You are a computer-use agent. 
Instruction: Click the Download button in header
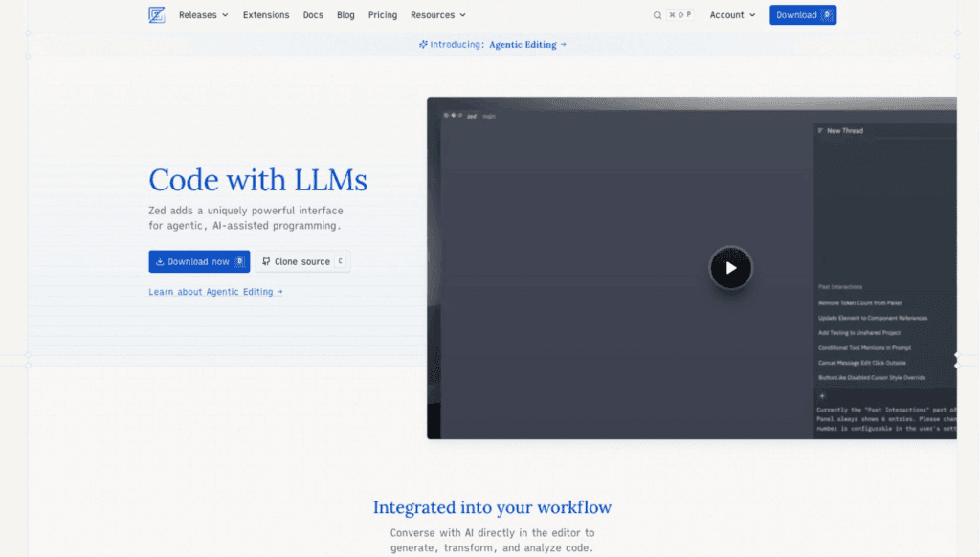[x=802, y=15]
